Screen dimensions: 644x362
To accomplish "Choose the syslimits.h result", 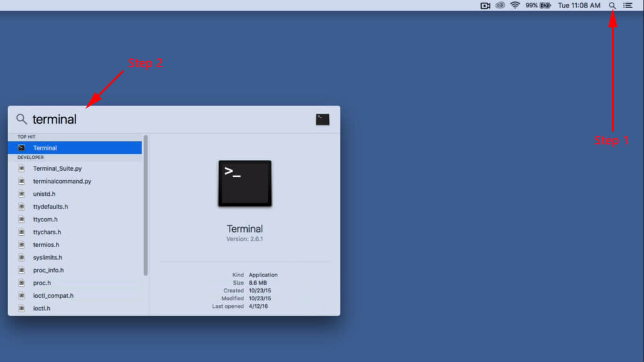I will click(x=75, y=257).
